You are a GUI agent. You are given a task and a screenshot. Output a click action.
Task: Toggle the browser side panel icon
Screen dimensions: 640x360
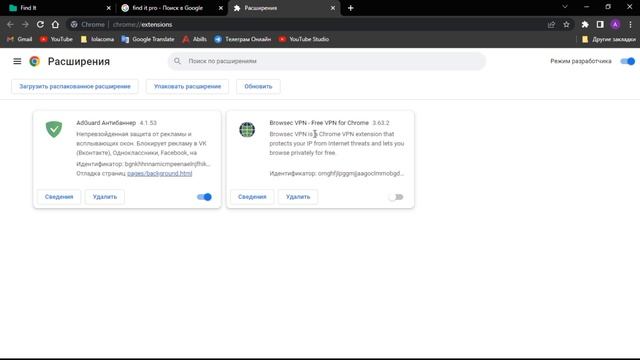coord(600,24)
